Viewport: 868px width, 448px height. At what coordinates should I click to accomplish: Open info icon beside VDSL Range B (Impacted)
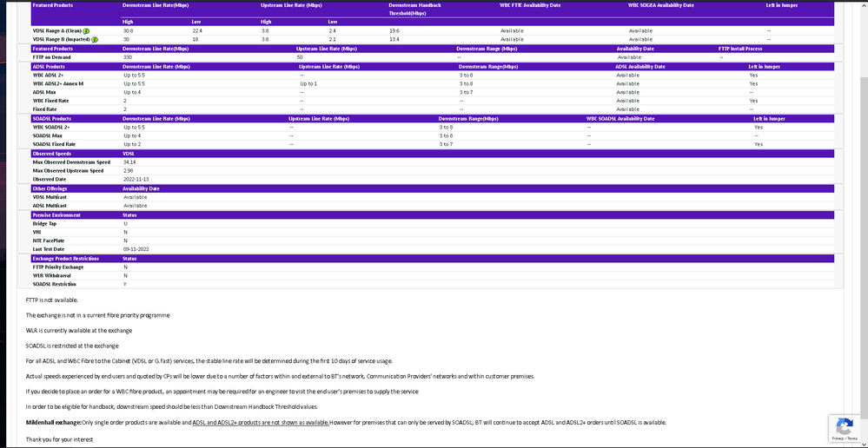(95, 40)
